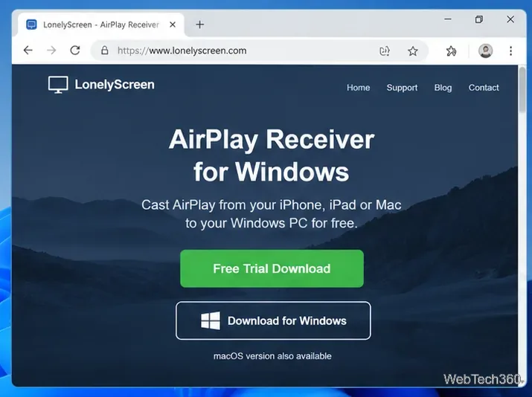Reload the page with the refresh icon
This screenshot has height=397, width=532.
click(x=75, y=51)
